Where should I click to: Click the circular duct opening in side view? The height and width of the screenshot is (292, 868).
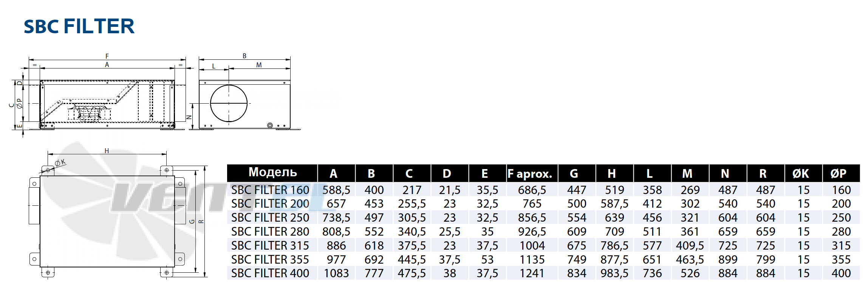(x=229, y=103)
